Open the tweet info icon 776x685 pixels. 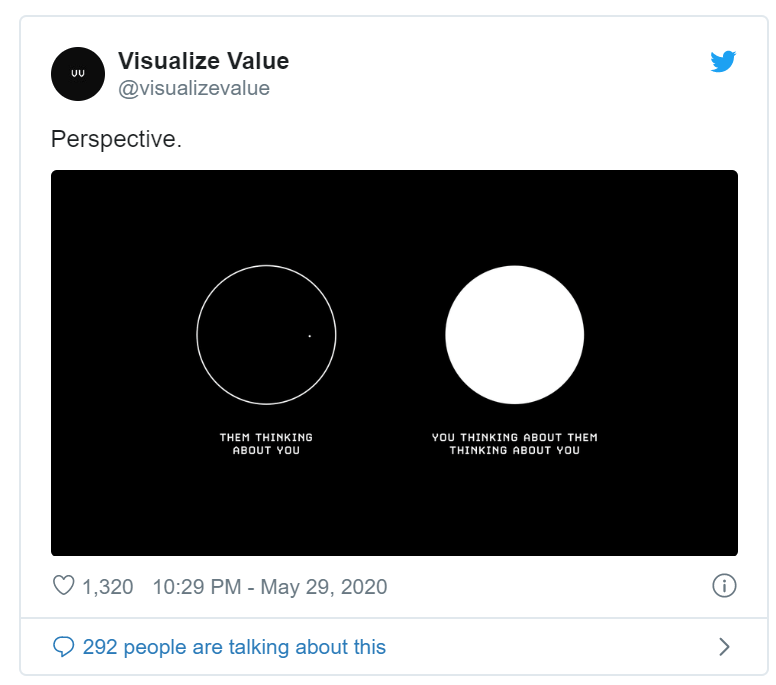(724, 586)
